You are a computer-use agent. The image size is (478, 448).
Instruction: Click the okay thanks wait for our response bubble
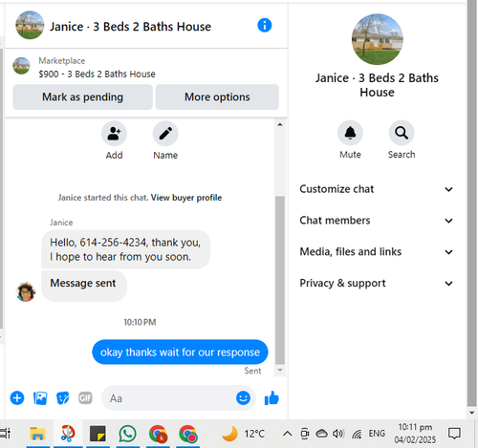pos(180,352)
